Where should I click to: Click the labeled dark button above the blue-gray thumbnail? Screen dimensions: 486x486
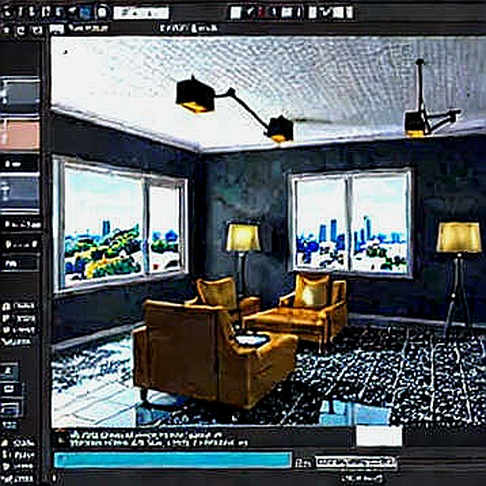pos(20,164)
